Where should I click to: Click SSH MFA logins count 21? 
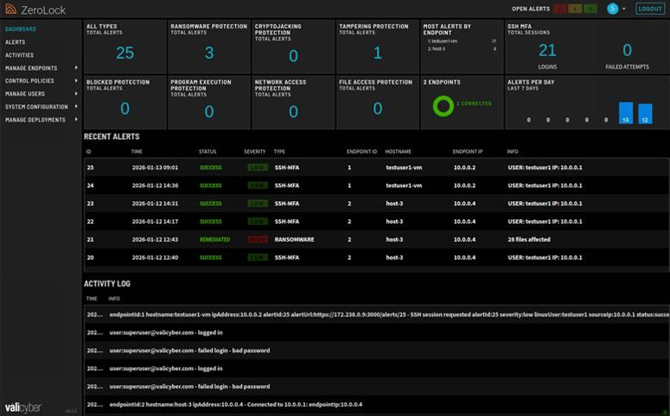547,50
